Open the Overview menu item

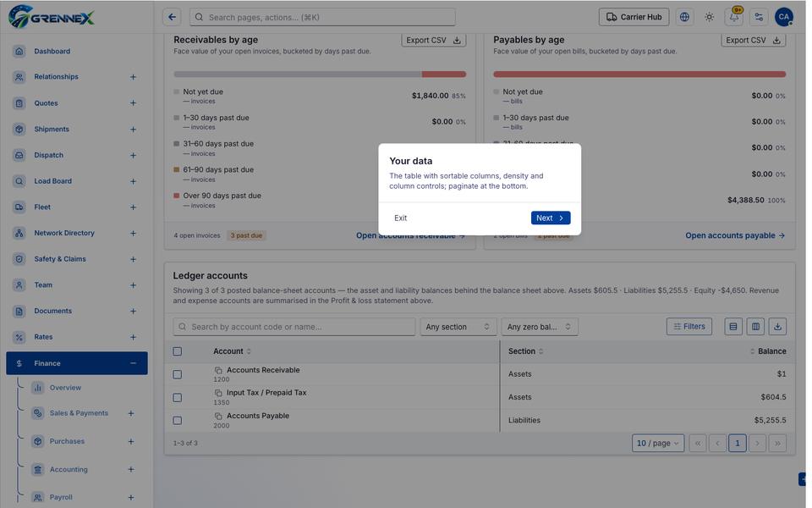(x=65, y=388)
